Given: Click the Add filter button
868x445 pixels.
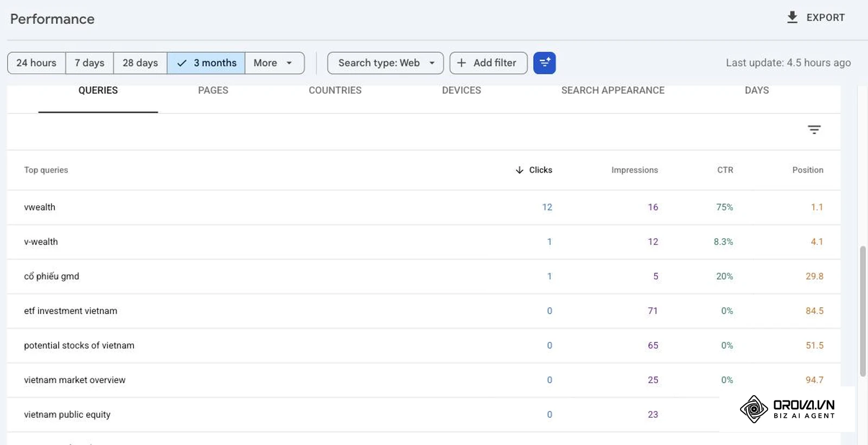Looking at the screenshot, I should click(x=488, y=63).
